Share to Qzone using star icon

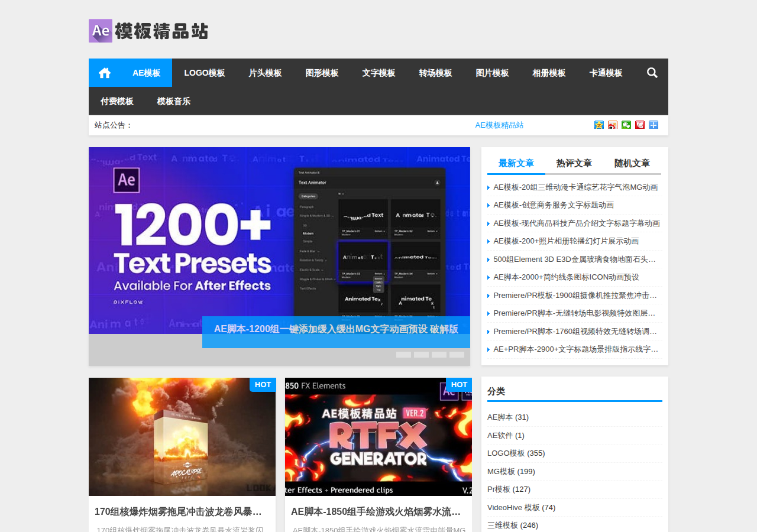click(599, 125)
